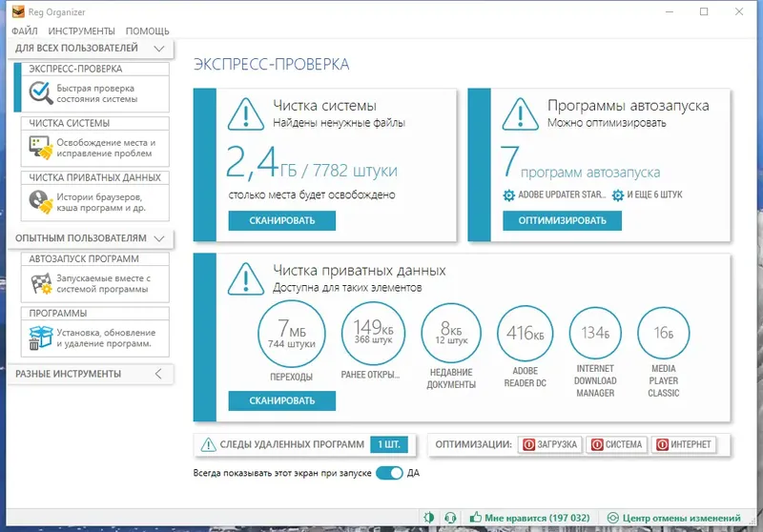Click warning icon next to СЛЕДЫ УДАЛЕННЫХ ПРОГРАММ
The width and height of the screenshot is (763, 532).
(x=208, y=444)
